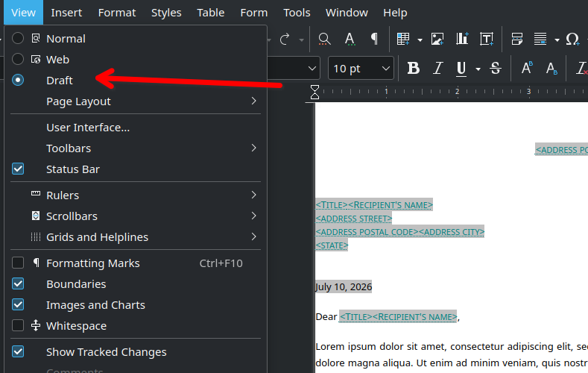Click the <ADDRESS STREET> placeholder field

[354, 219]
